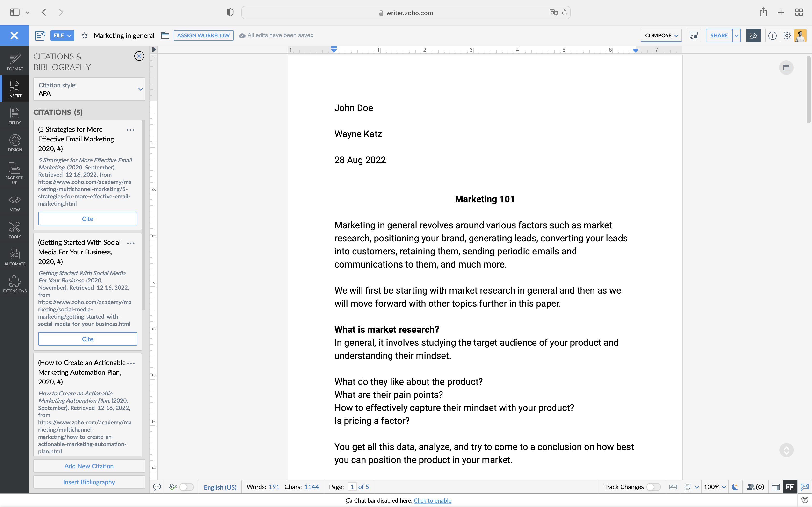Click the right indent marker on ruler
The height and width of the screenshot is (507, 812).
click(636, 51)
